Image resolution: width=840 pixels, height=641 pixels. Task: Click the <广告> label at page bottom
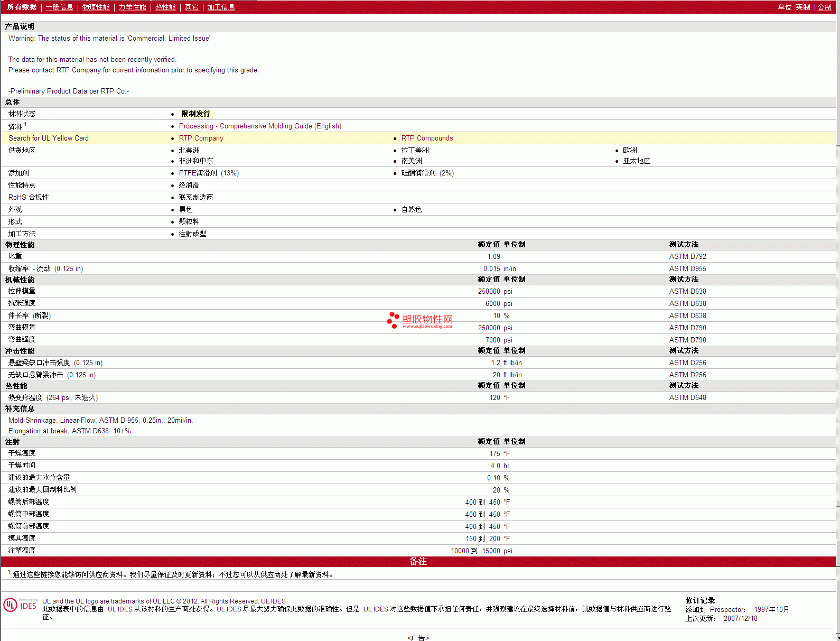418,637
